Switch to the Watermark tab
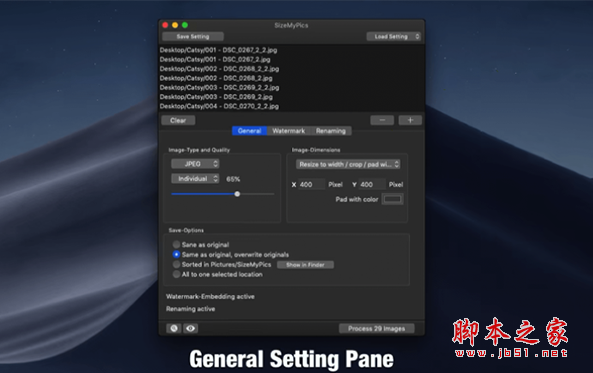 (x=289, y=131)
